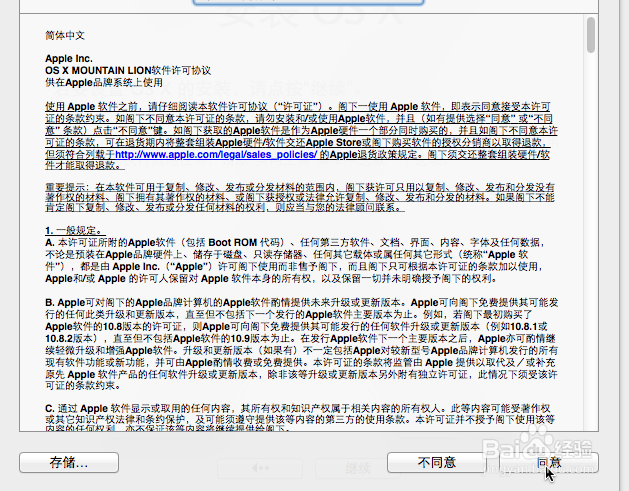The height and width of the screenshot is (491, 629).
Task: Click the 存储… (Save) button
Action: 69,463
